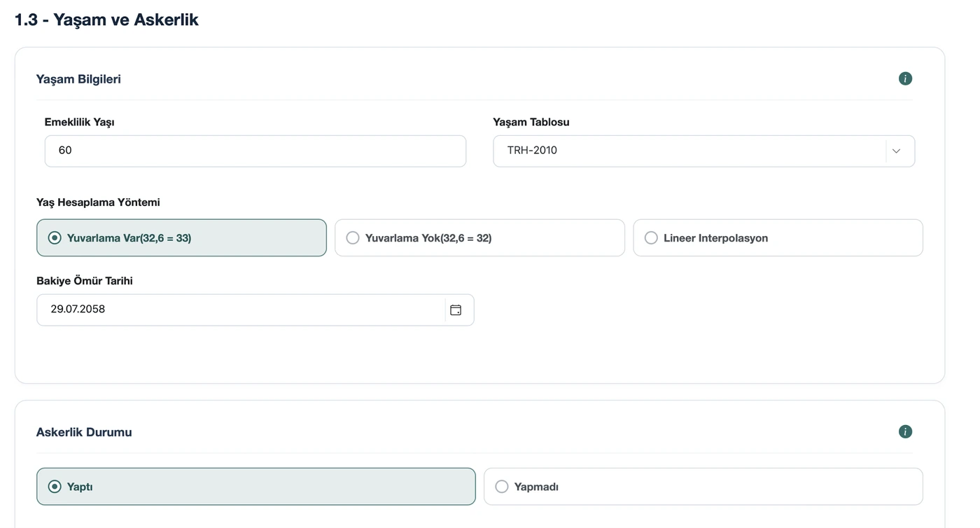Select Yuvarlama Var(32,6 = 33) option
The width and height of the screenshot is (980, 528).
tap(181, 238)
